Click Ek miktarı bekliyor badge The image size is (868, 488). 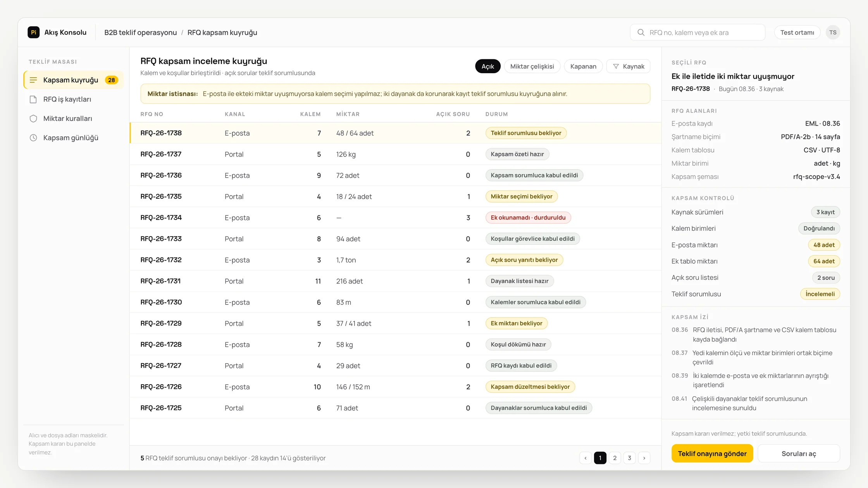click(x=516, y=323)
